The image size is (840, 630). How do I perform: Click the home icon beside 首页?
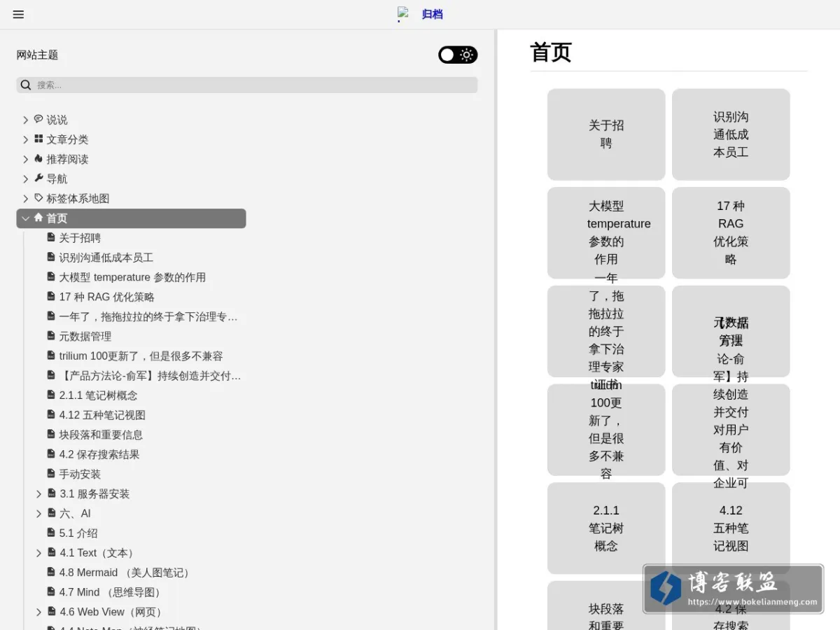pyautogui.click(x=38, y=217)
